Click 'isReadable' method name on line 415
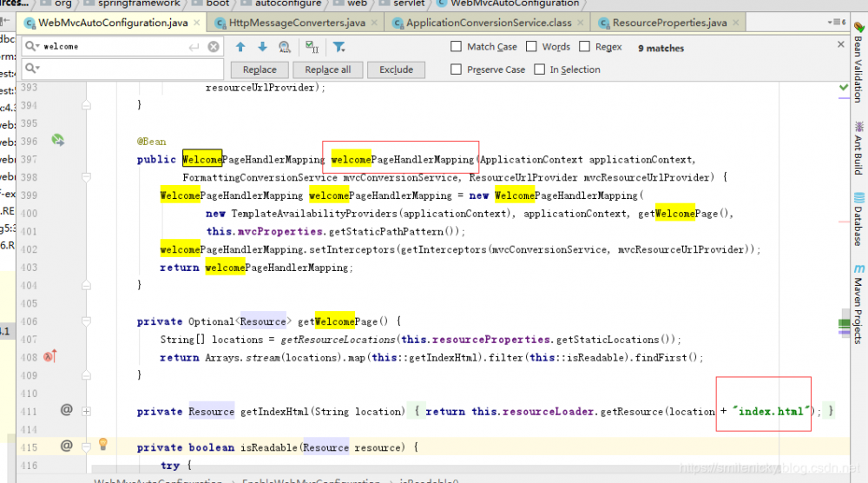This screenshot has width=868, height=483. [x=270, y=447]
